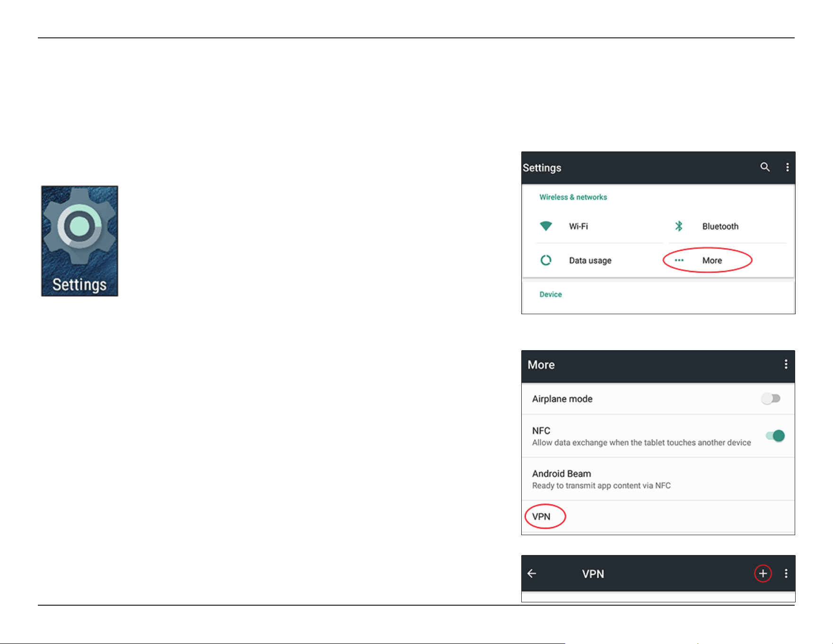
Task: Open Android Beam setting
Action: pos(658,479)
